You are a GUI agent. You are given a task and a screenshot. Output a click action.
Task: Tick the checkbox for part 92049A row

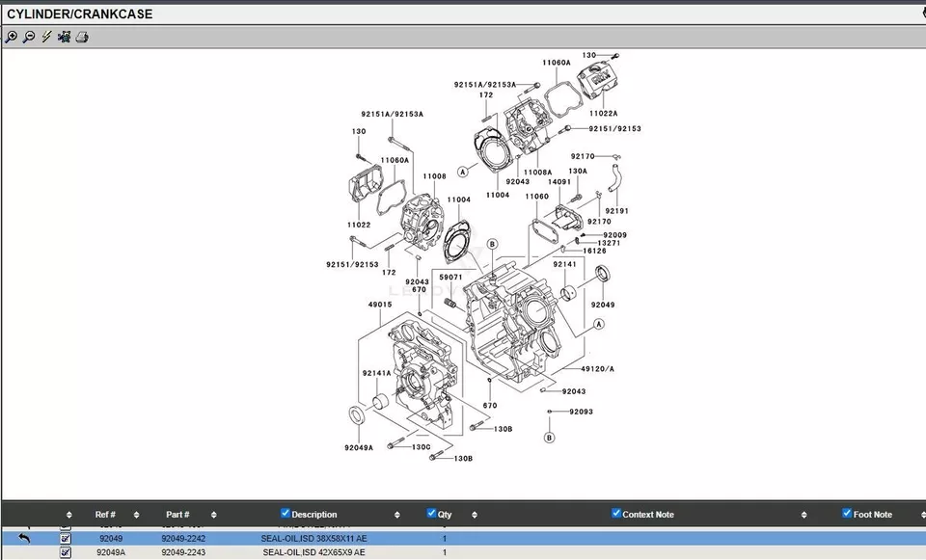[66, 552]
